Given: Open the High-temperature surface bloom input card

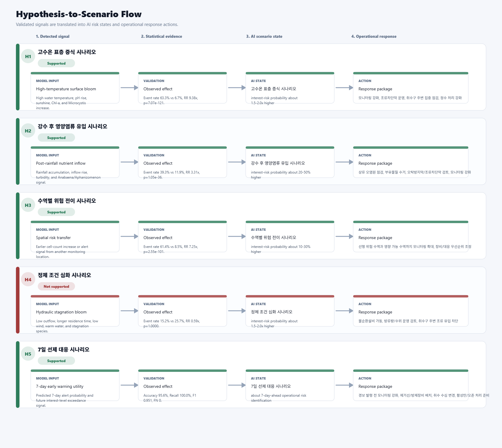Looking at the screenshot, I should click(75, 88).
